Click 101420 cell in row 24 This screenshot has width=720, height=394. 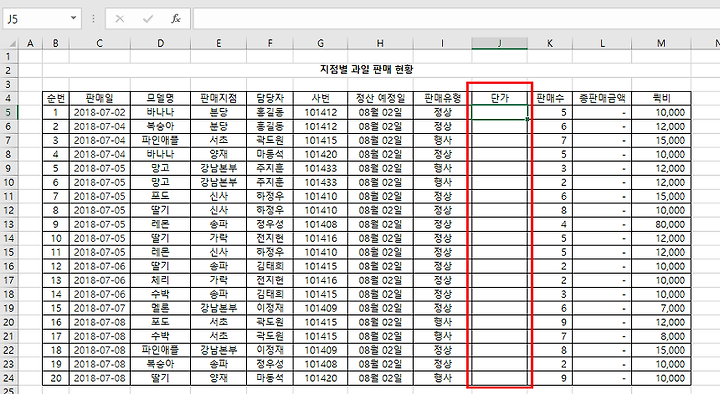pos(321,378)
